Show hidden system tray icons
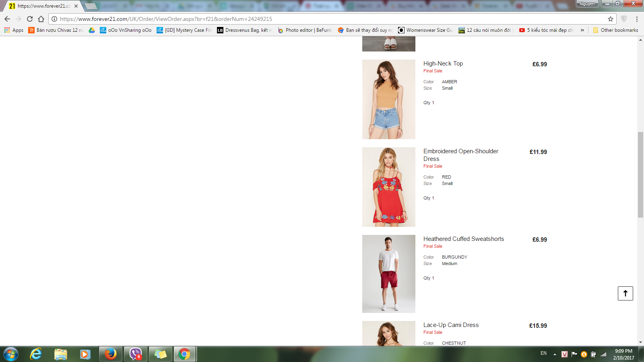644x362 pixels. point(555,354)
